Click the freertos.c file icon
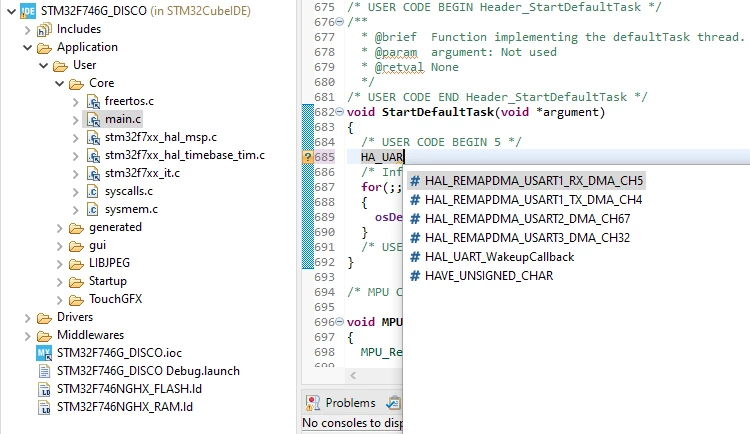The height and width of the screenshot is (434, 750). pos(93,101)
